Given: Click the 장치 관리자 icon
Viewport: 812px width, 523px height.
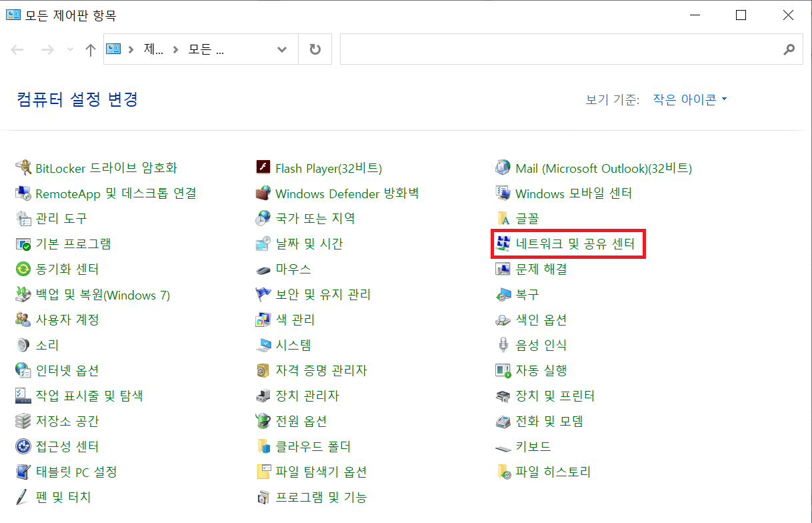Looking at the screenshot, I should tap(263, 396).
